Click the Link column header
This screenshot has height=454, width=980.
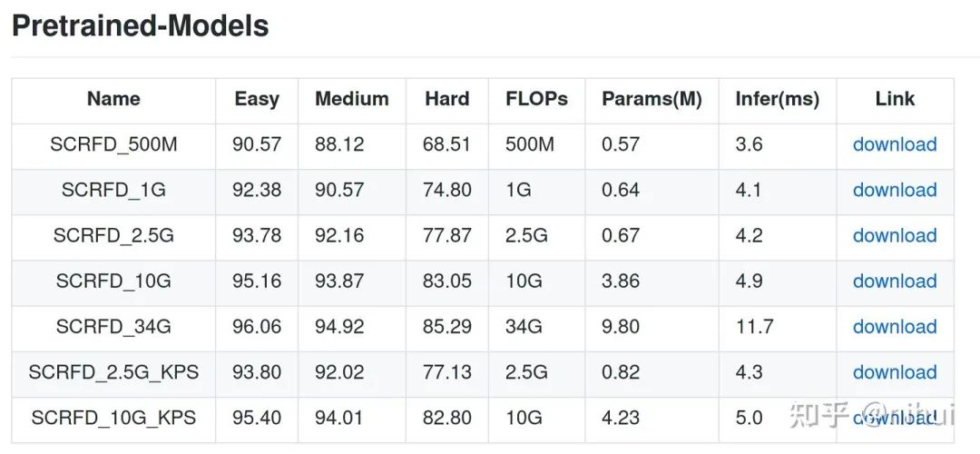[895, 99]
